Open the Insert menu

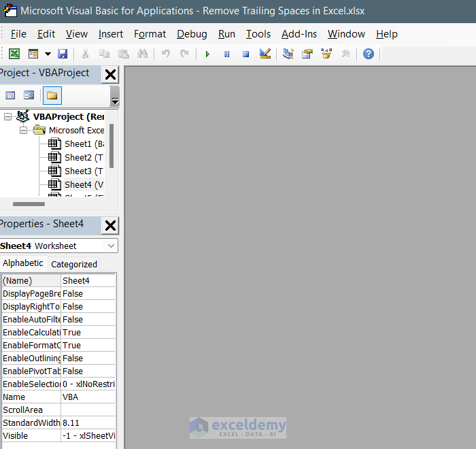[x=111, y=34]
